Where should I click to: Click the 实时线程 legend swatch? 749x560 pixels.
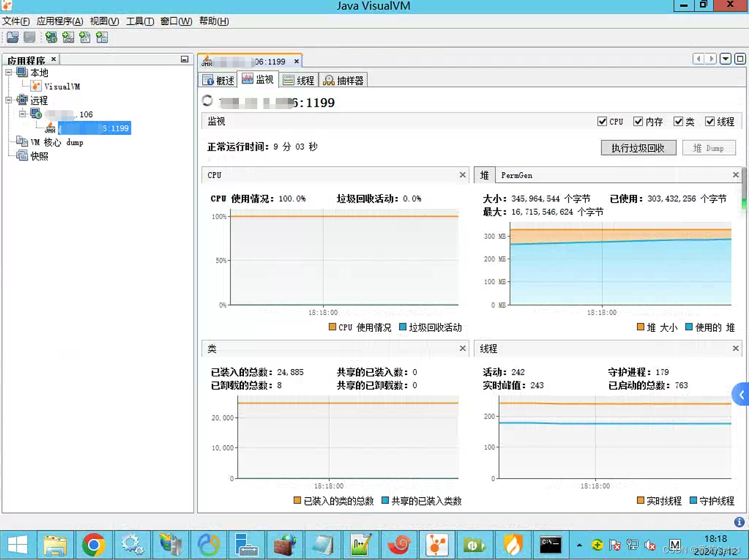tap(640, 500)
